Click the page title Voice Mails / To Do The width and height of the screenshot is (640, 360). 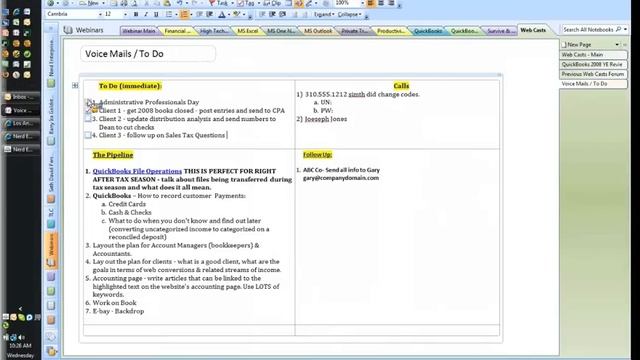124,54
